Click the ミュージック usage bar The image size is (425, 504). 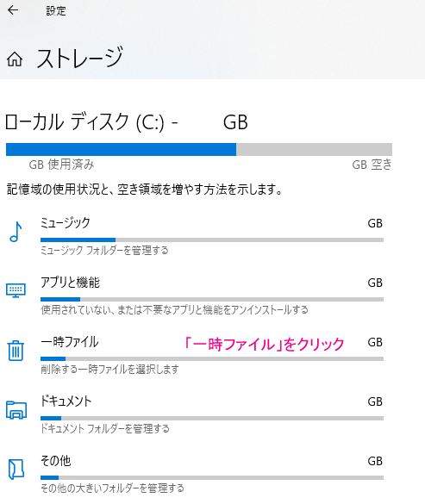[x=212, y=240]
